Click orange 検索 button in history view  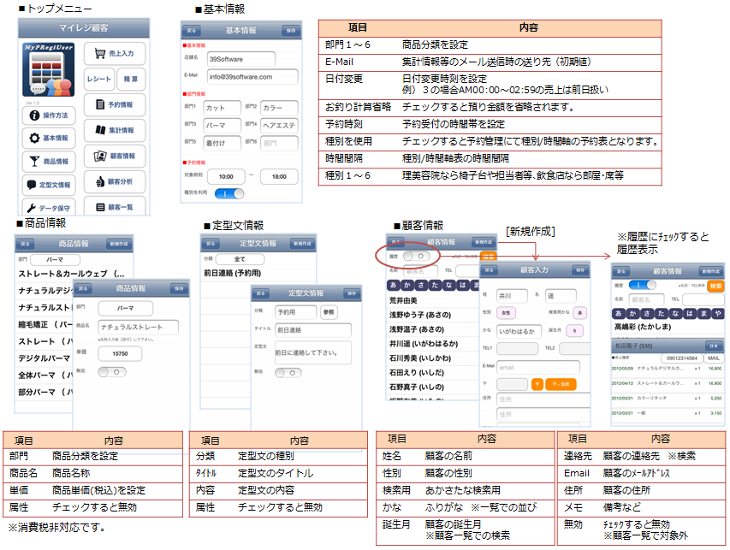click(x=716, y=285)
